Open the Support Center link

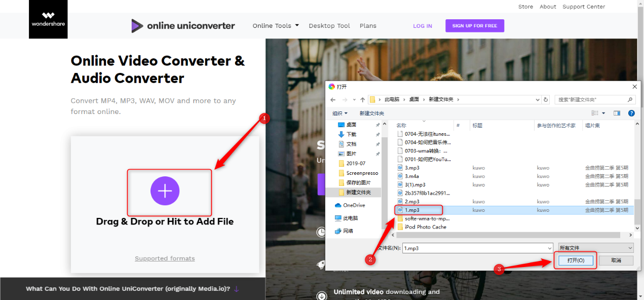coord(584,7)
